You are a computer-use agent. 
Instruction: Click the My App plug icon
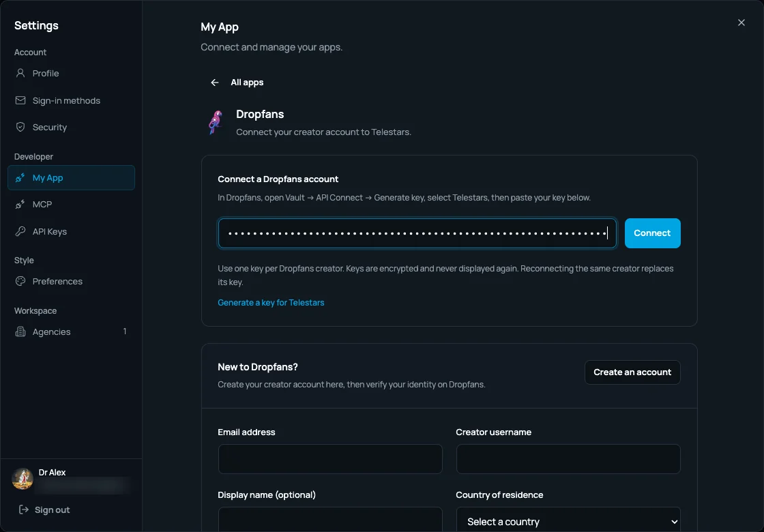[20, 178]
